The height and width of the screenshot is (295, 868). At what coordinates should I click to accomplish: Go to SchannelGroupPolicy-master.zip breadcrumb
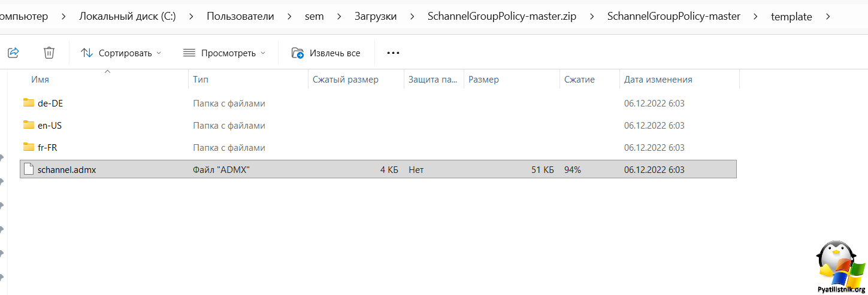[502, 16]
